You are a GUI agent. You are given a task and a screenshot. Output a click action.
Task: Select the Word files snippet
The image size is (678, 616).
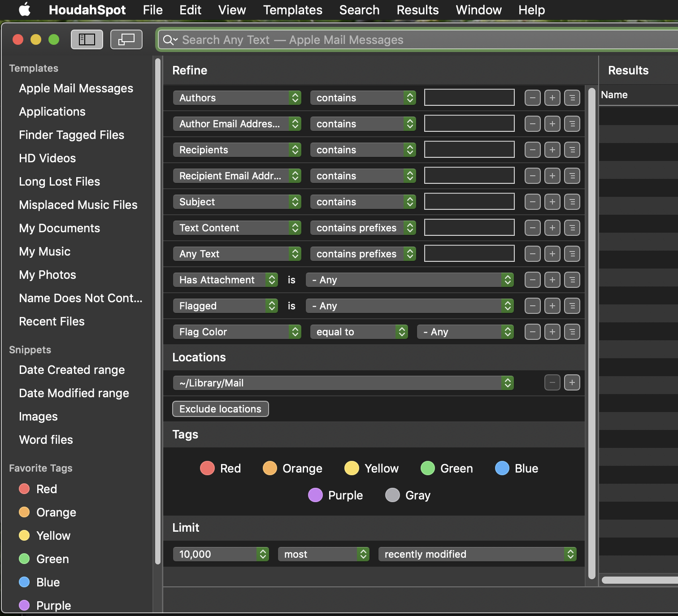point(46,440)
